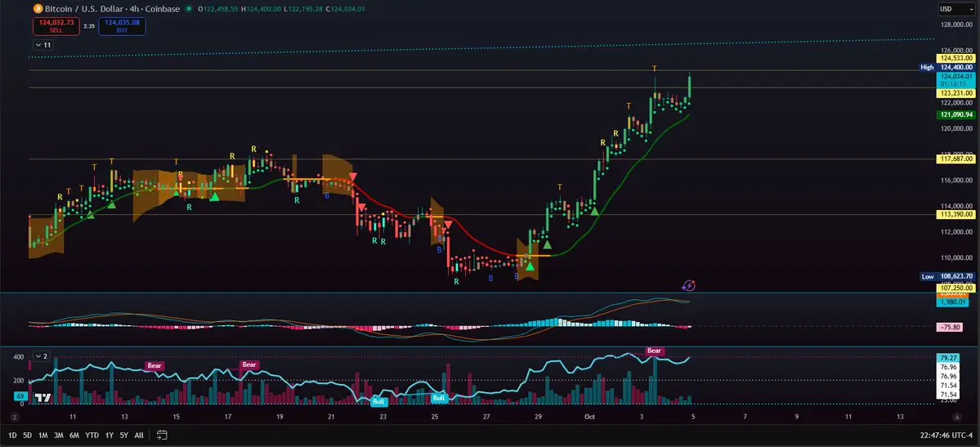Click the close value C124,034.01 in the header
Viewport: 980px width, 447px height.
tap(343, 9)
